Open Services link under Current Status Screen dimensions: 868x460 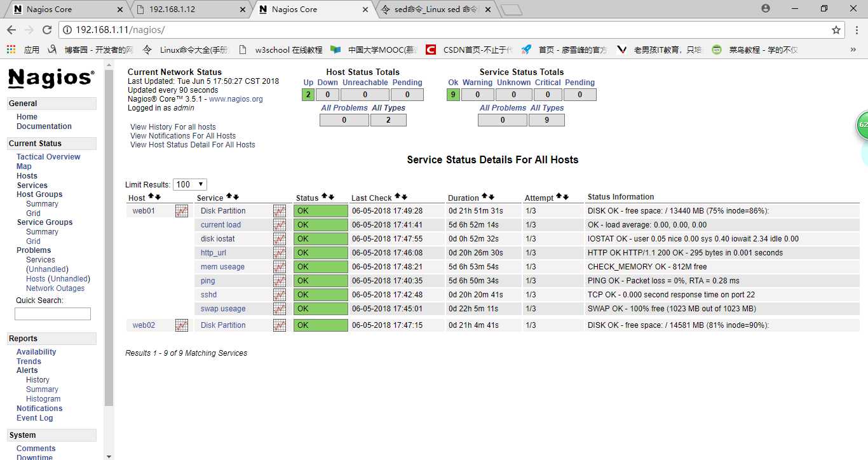coord(32,186)
